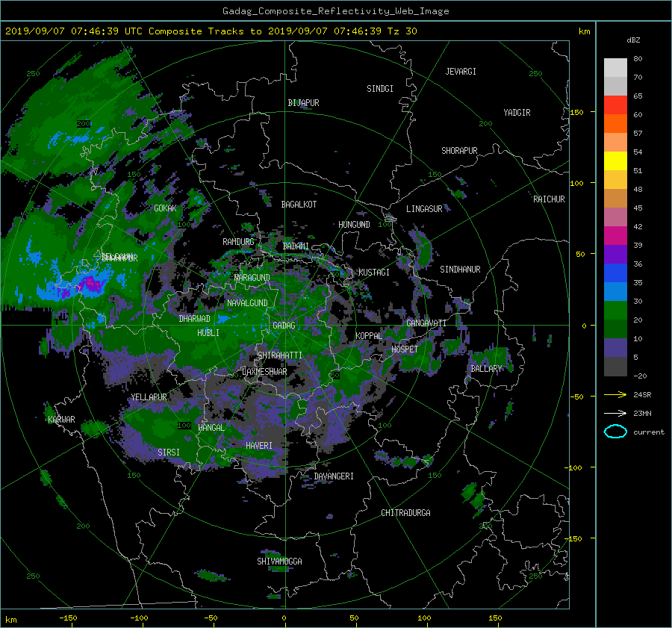Click the SHORAPUR city label

tap(459, 151)
